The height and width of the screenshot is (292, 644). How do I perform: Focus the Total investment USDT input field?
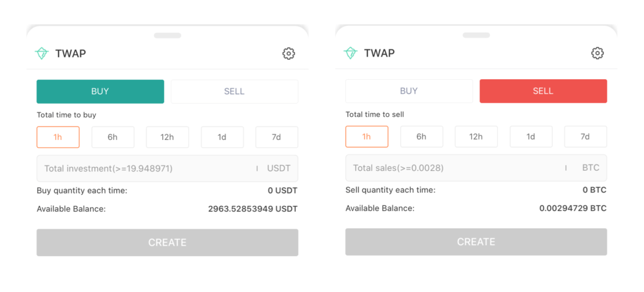167,168
